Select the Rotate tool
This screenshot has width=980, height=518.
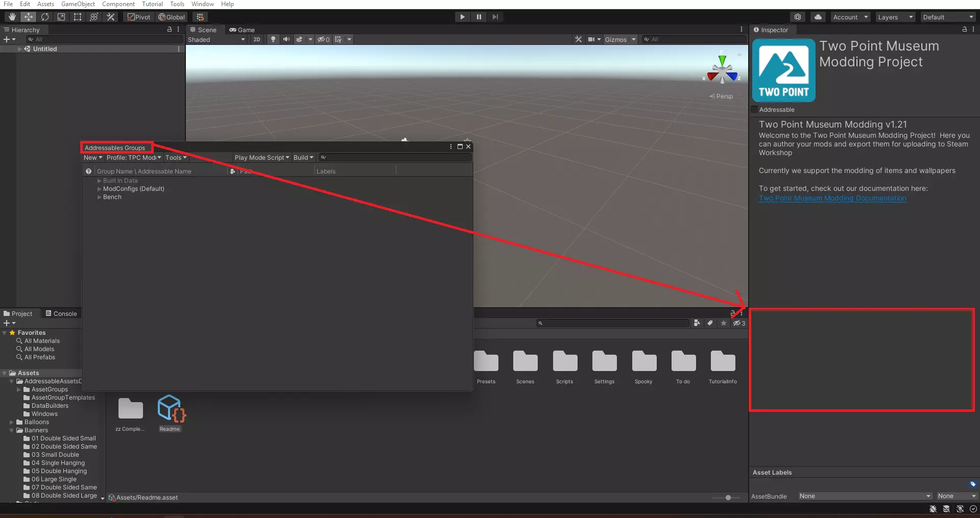point(44,17)
